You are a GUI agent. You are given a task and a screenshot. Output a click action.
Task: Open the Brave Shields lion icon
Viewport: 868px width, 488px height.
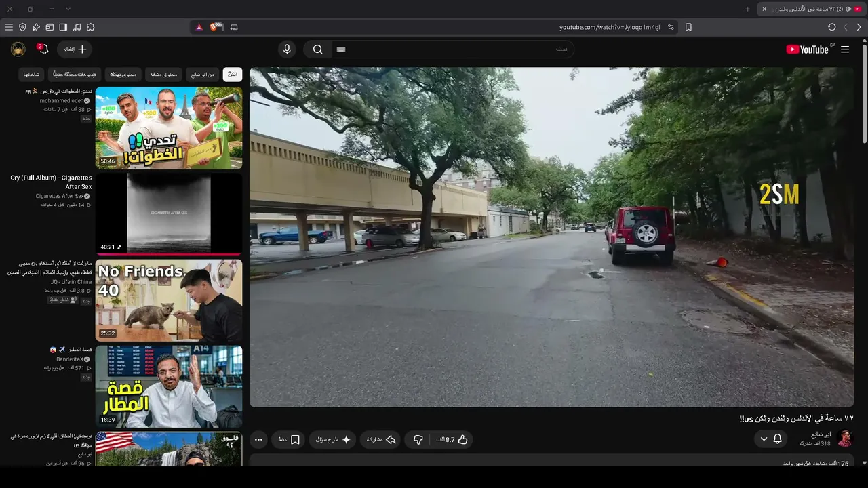point(215,27)
